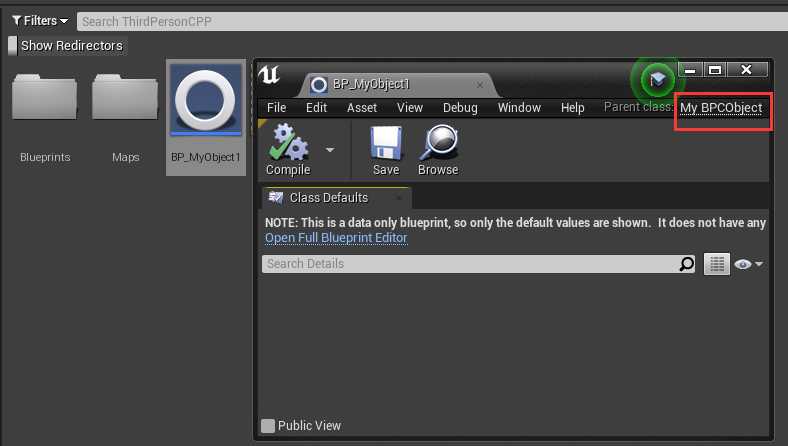Open the File menu
This screenshot has height=446, width=788.
point(276,108)
